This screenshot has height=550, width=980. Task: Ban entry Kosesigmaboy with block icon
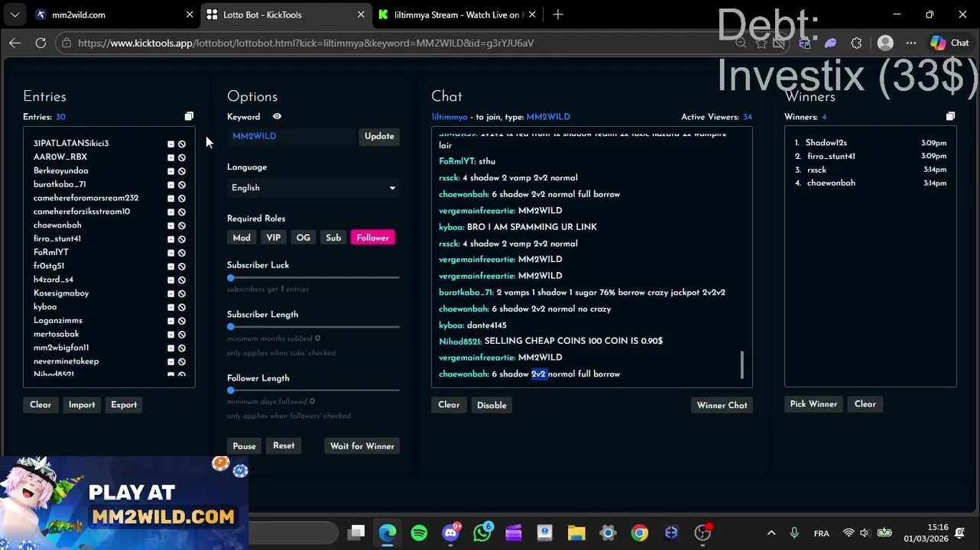(x=182, y=294)
